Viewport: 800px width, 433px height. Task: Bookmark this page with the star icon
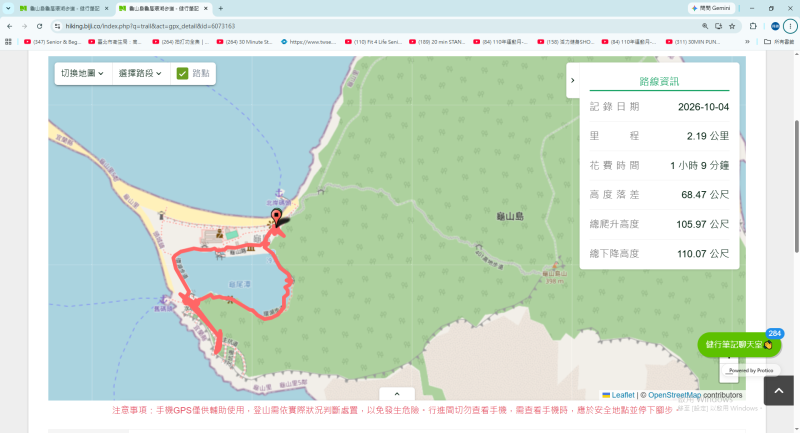pyautogui.click(x=732, y=26)
